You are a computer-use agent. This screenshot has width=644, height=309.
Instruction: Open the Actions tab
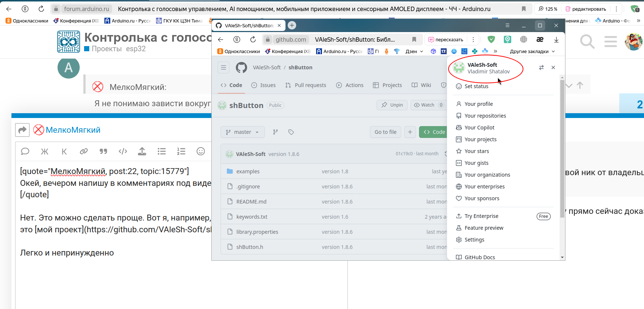[350, 85]
